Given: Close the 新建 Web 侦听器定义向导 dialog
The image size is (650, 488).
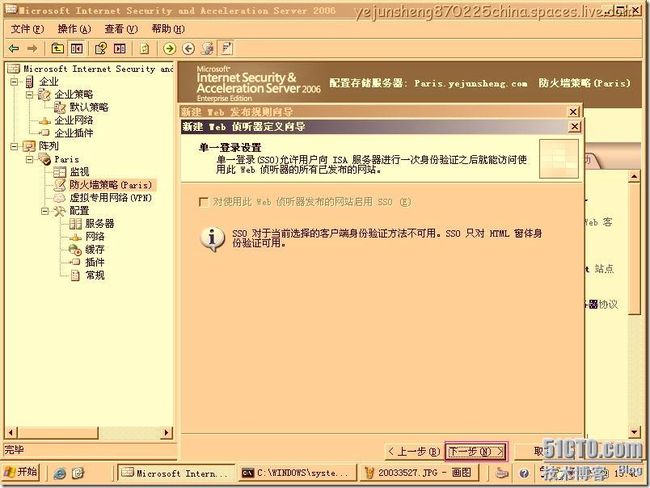Looking at the screenshot, I should (574, 126).
